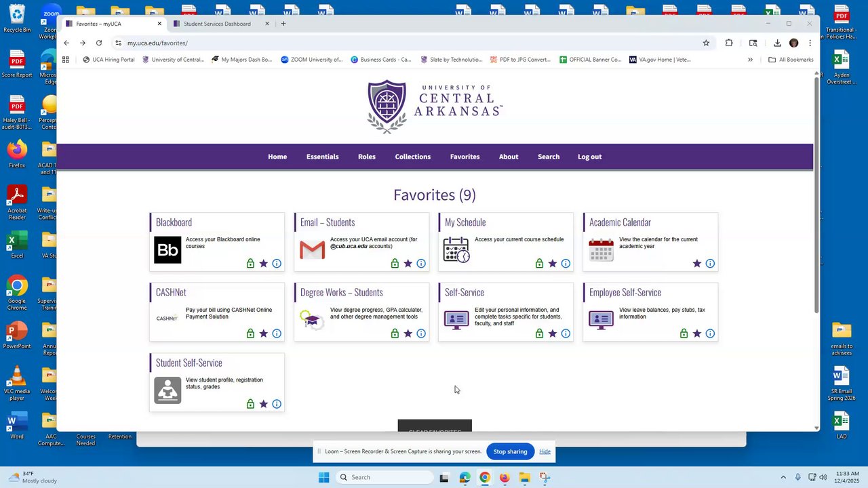The height and width of the screenshot is (488, 868).
Task: Open the Degree Works – Students title link
Action: (x=342, y=292)
